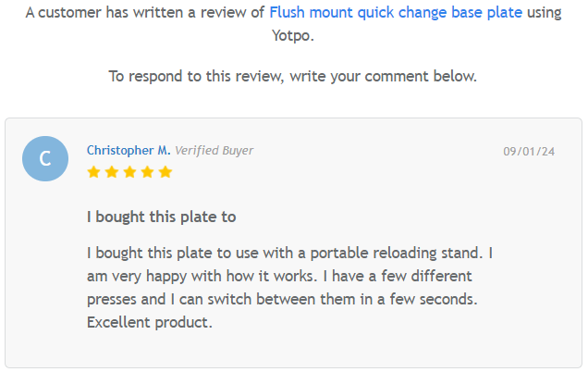
Task: Click the "Excellent product." sentence
Action: [x=150, y=323]
